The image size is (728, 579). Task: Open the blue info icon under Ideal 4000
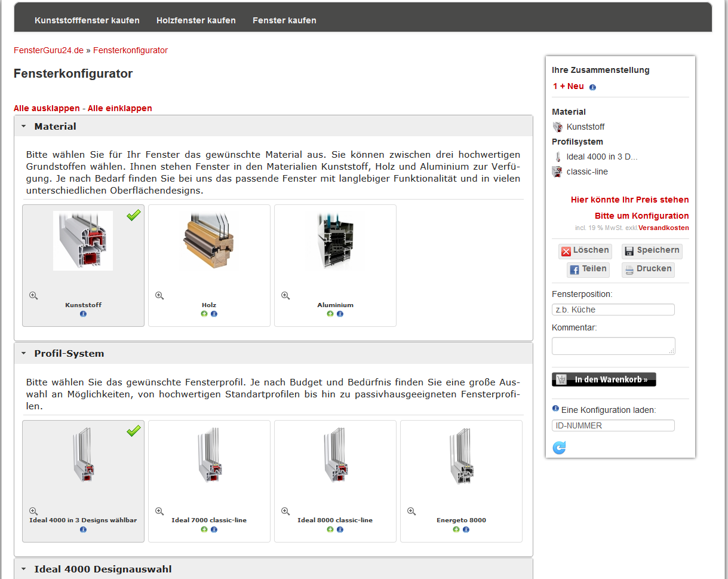[x=83, y=529]
